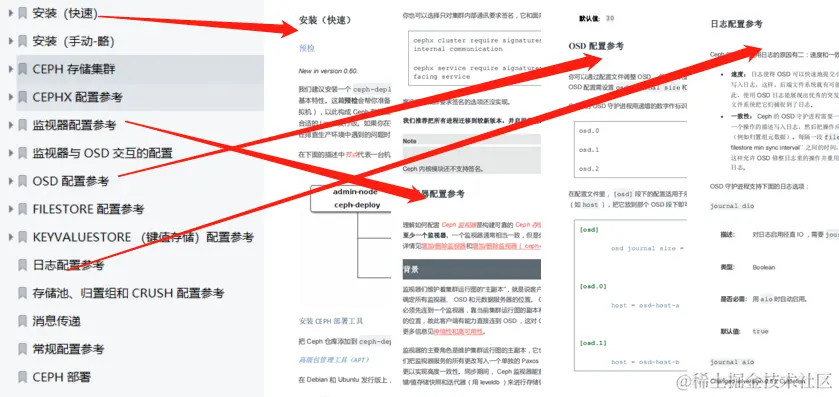Expand the FILESTORE 配置参考 bookmark arrow
This screenshot has width=839, height=397.
pyautogui.click(x=10, y=209)
